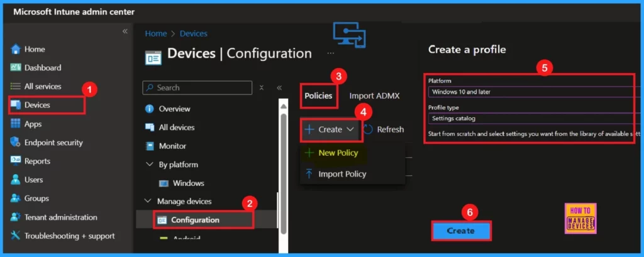Click the All services list icon

[16, 87]
